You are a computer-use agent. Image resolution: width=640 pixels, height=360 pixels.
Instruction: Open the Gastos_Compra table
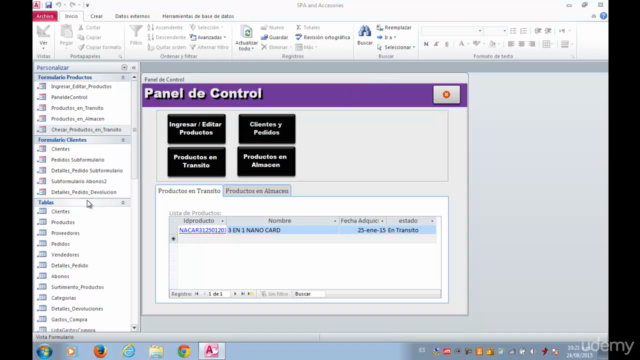point(69,320)
